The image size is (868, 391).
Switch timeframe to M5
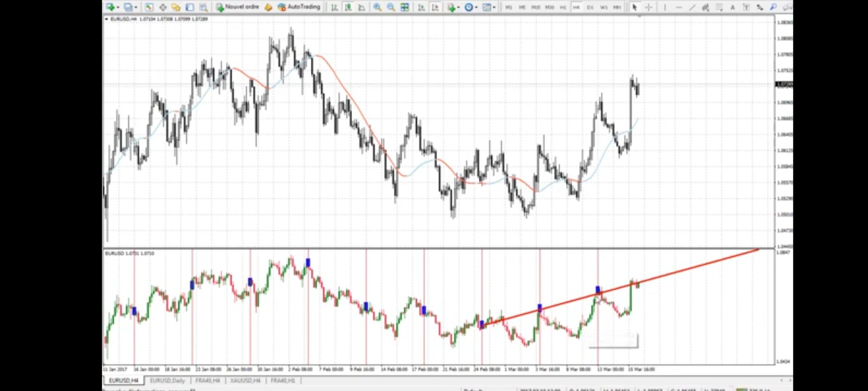point(522,7)
